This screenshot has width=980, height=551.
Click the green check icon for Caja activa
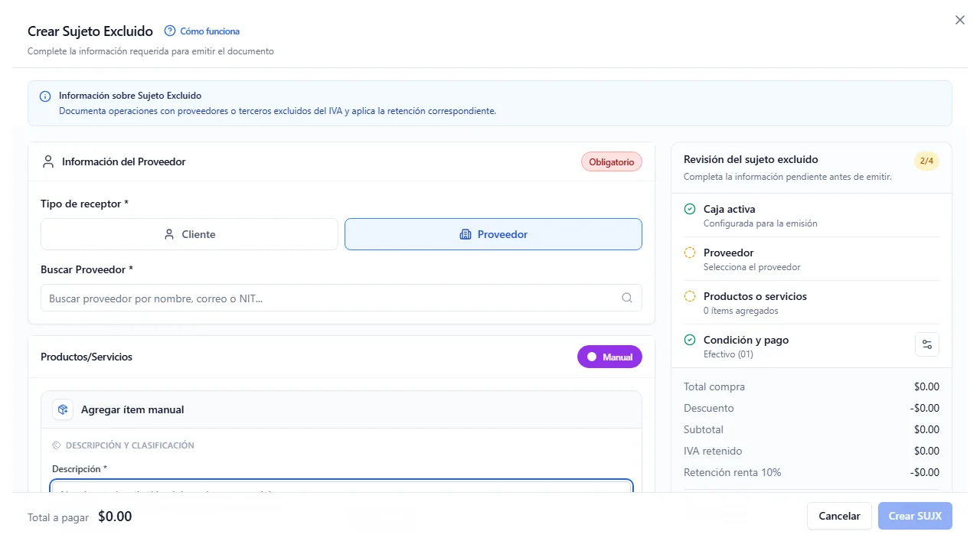(x=690, y=209)
